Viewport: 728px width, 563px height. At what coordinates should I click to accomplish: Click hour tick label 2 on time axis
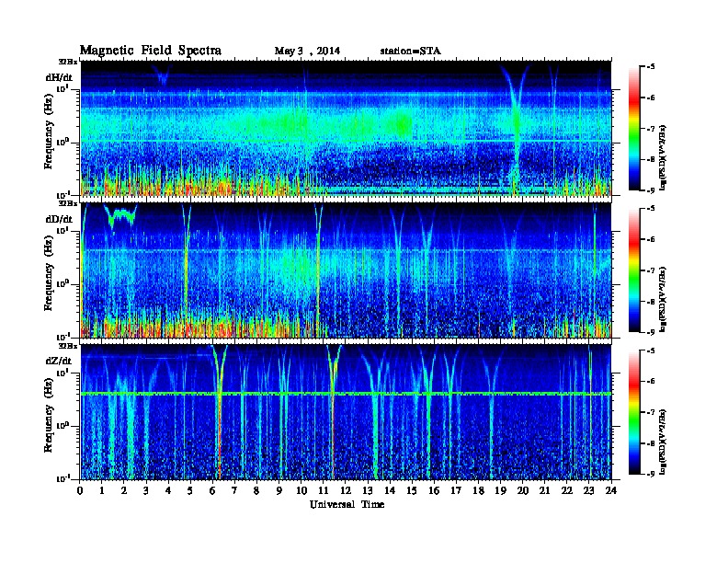(124, 490)
